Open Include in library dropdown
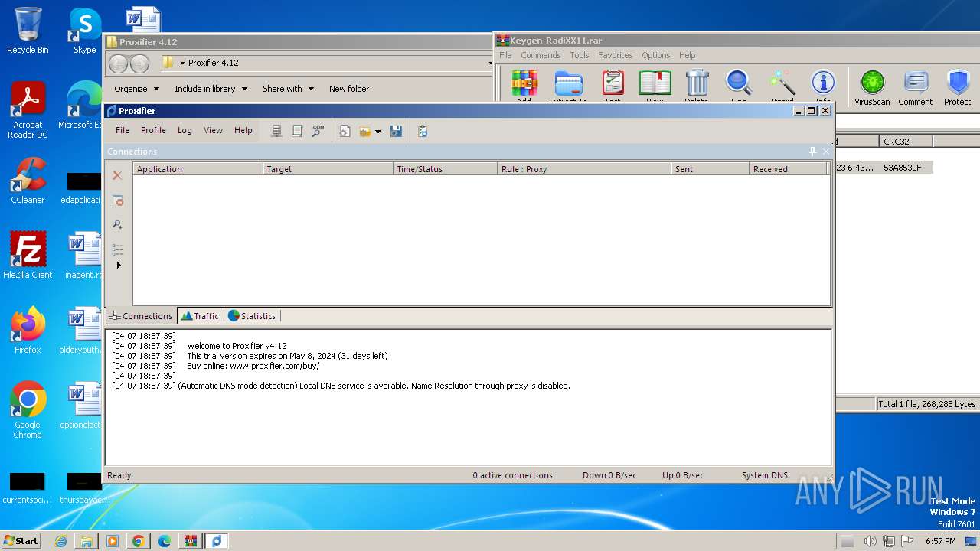This screenshot has height=551, width=980. click(211, 89)
